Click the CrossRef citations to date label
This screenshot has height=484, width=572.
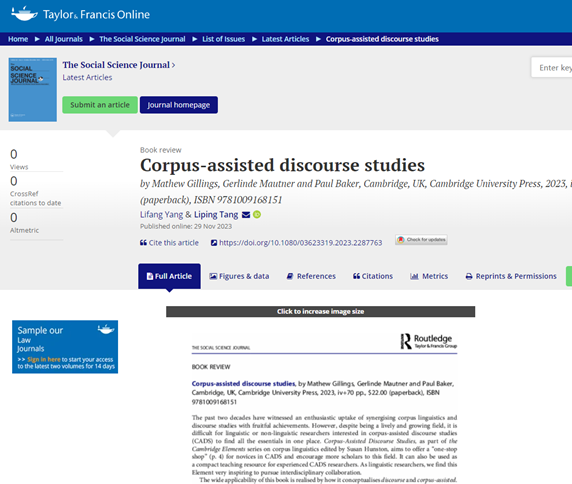click(x=35, y=198)
